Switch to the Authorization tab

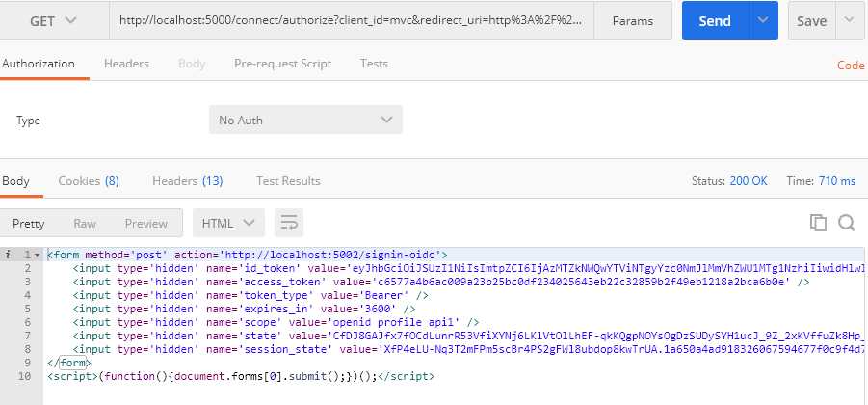(x=39, y=64)
